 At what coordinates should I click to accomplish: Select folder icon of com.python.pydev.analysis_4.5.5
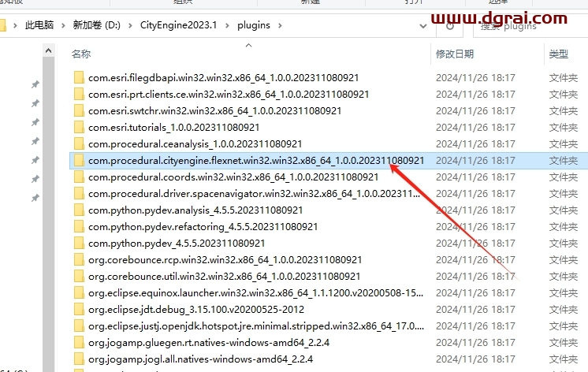tap(79, 210)
